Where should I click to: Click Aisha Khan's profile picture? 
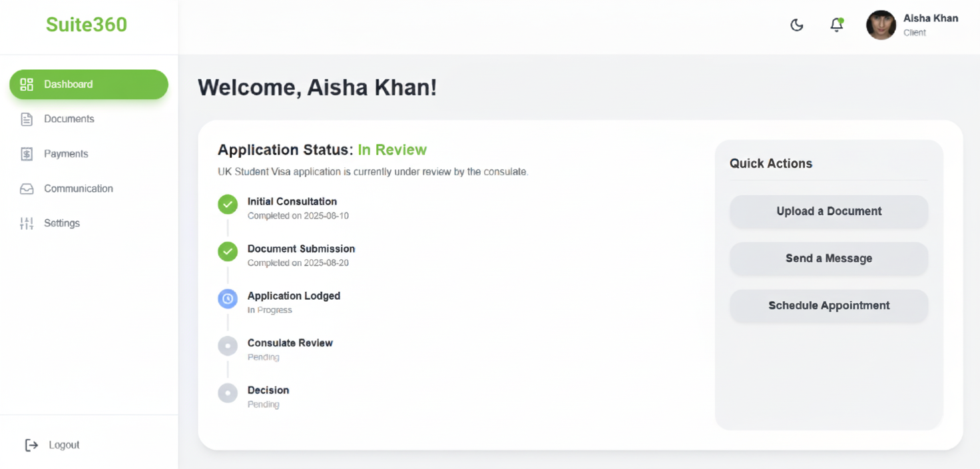pos(881,25)
